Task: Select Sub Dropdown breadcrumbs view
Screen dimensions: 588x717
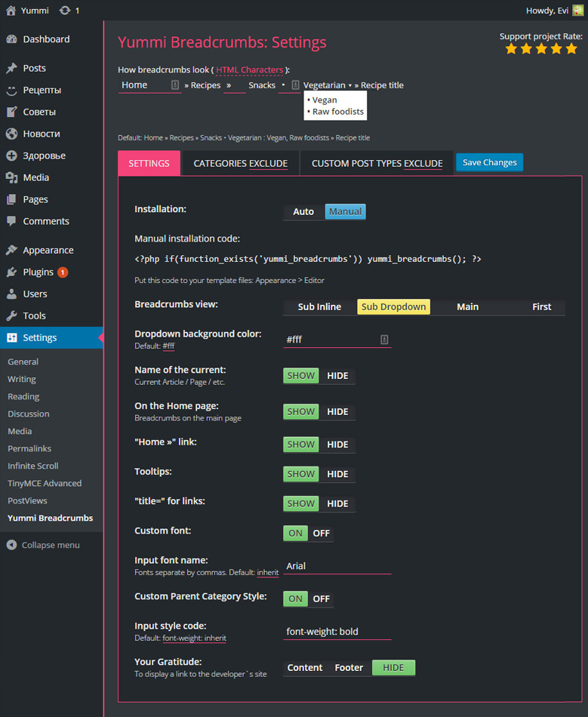Action: pos(394,307)
